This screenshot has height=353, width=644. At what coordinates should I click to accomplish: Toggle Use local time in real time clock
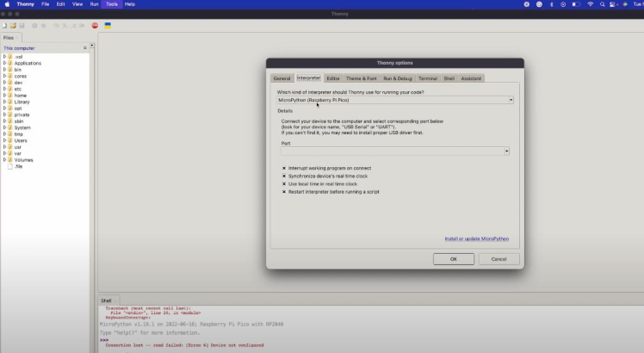pyautogui.click(x=284, y=183)
